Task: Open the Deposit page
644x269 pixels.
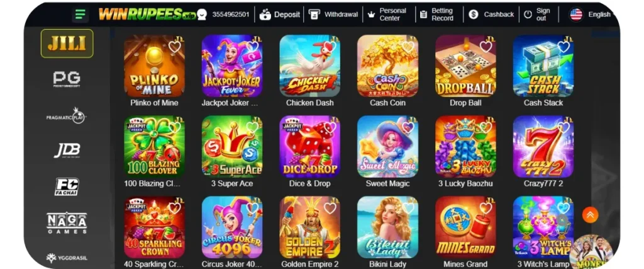Action: coord(280,14)
